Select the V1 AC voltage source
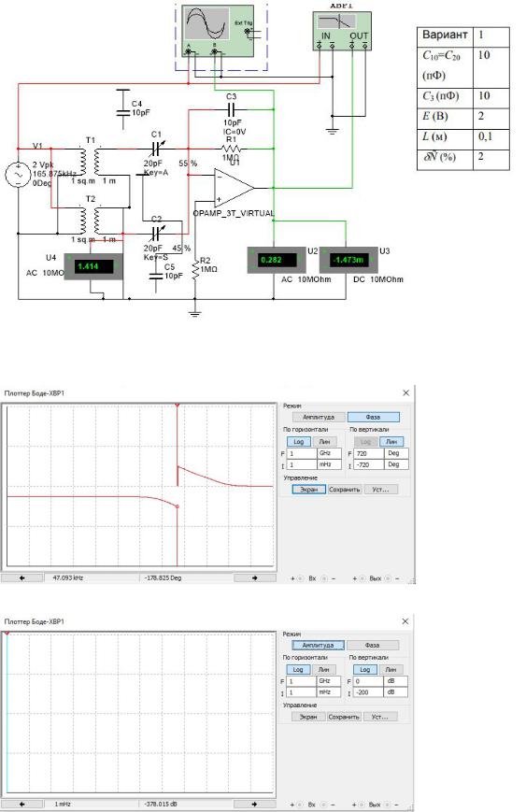 pos(18,175)
